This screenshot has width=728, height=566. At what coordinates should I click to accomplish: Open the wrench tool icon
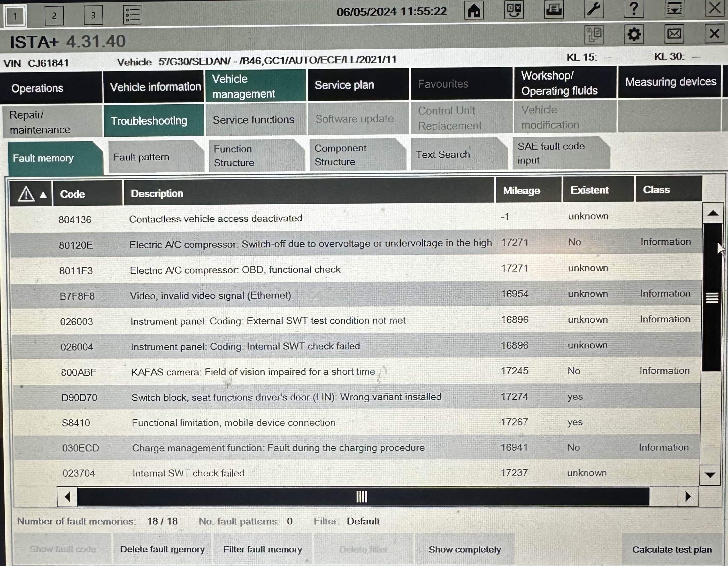[x=594, y=9]
